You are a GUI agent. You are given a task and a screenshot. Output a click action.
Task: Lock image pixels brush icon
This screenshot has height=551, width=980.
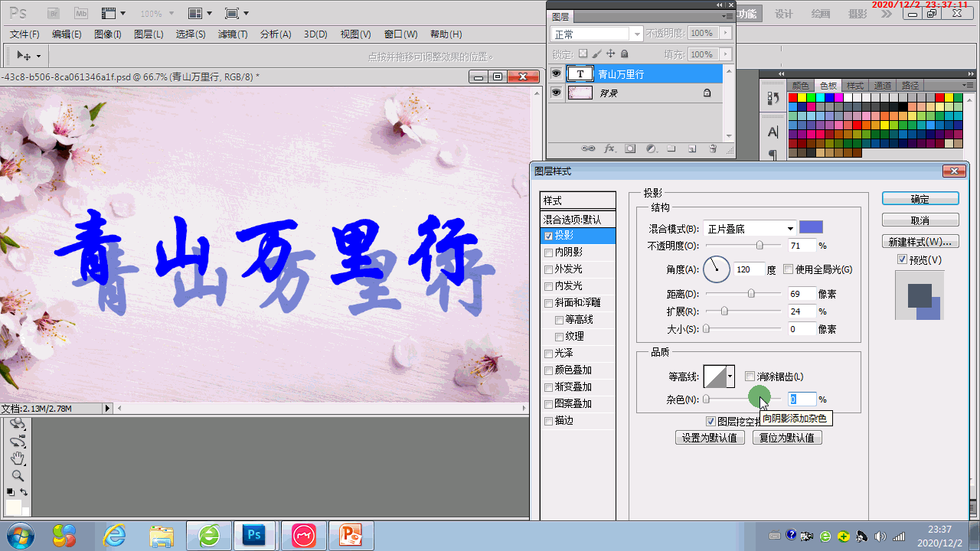click(x=596, y=54)
